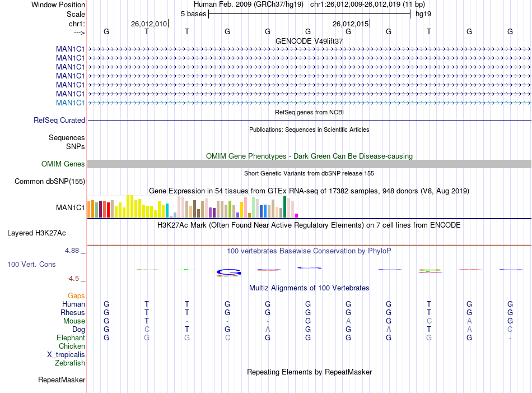This screenshot has height=393, width=532.
Task: Open Publications: Sequences in Scientific Articles title
Action: (x=309, y=130)
